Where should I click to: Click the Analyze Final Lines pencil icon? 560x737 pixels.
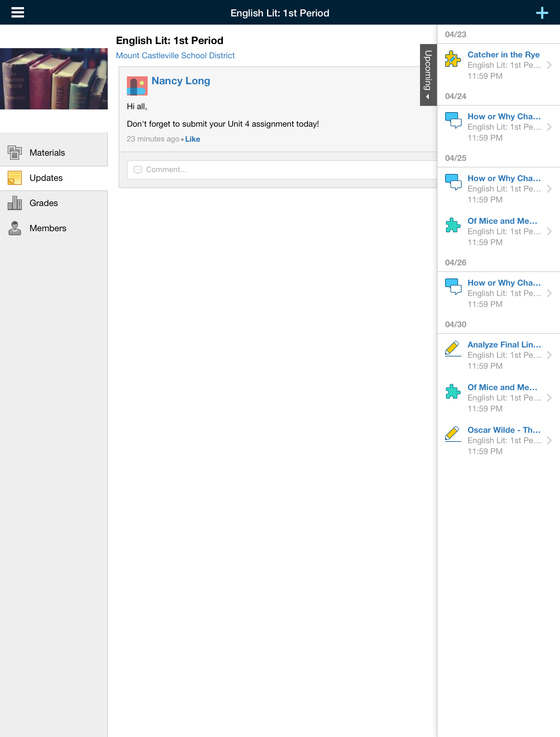[x=453, y=349]
